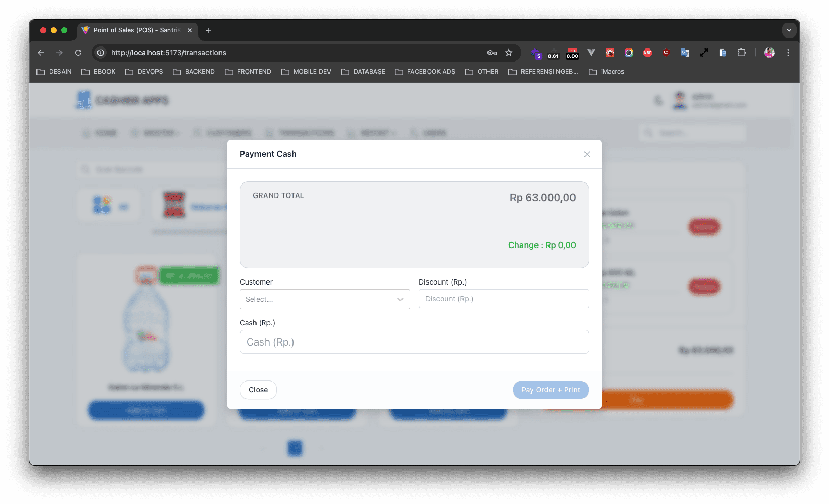Click the Chrome profile avatar
Viewport: 829px width, 504px height.
(x=769, y=53)
